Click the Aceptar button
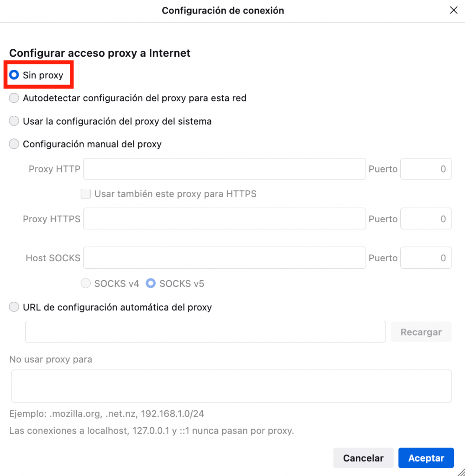The image size is (465, 476). [x=426, y=458]
